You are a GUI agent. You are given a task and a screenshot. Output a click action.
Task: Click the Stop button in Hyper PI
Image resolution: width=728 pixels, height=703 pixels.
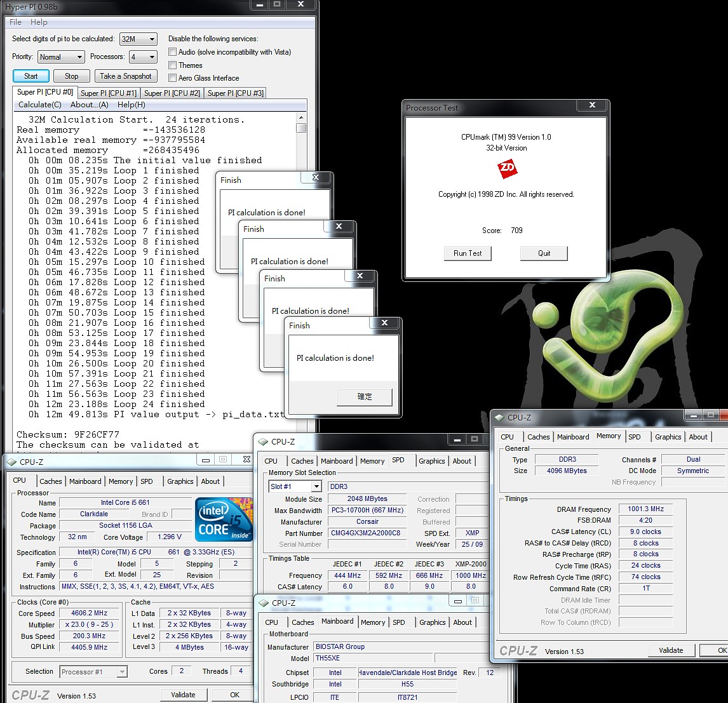72,76
